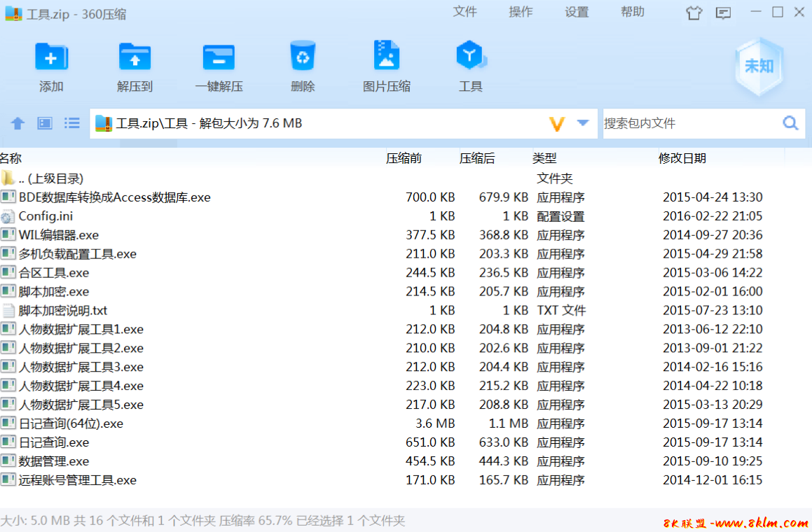Switch to list view mode icon
Viewport: 812px width, 532px height.
click(72, 124)
